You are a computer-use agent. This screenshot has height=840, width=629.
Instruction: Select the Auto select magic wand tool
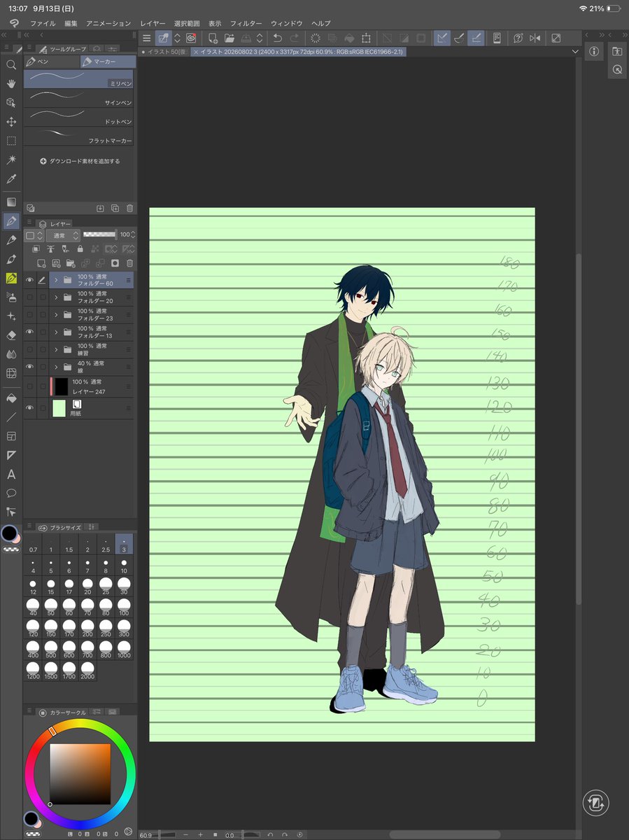11,160
